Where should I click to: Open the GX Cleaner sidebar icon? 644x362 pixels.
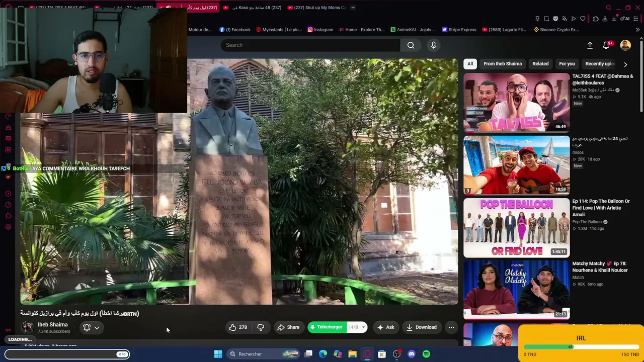pyautogui.click(x=8, y=128)
